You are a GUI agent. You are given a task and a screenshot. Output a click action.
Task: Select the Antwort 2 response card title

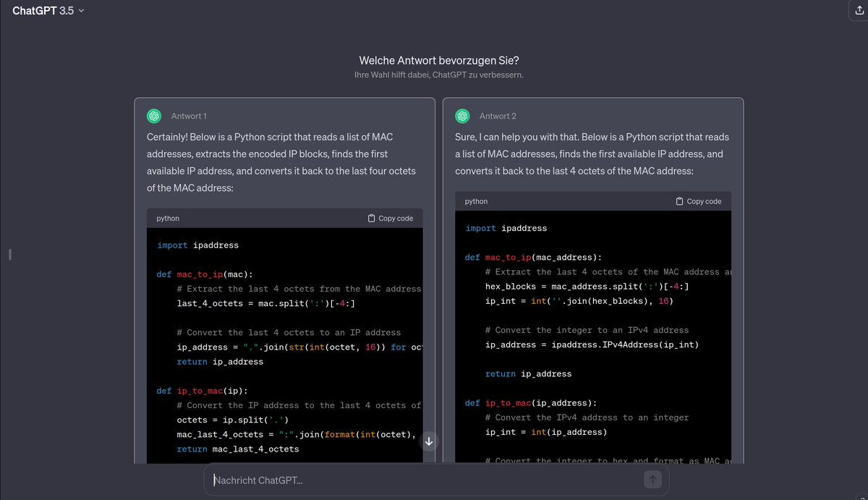(498, 116)
